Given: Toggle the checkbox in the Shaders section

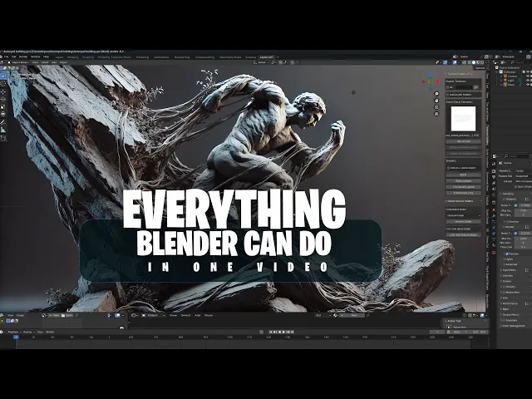Looking at the screenshot, I should point(448,168).
